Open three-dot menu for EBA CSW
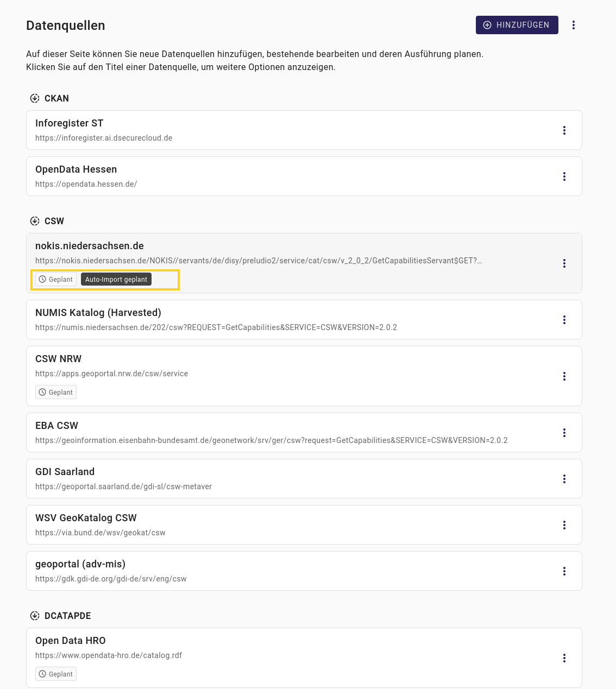This screenshot has width=616, height=689. (564, 433)
